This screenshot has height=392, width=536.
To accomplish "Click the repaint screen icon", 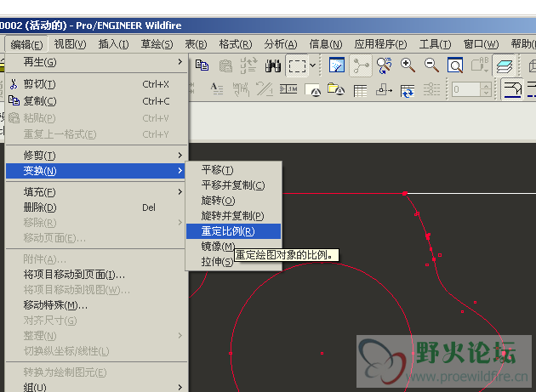I will (x=337, y=65).
